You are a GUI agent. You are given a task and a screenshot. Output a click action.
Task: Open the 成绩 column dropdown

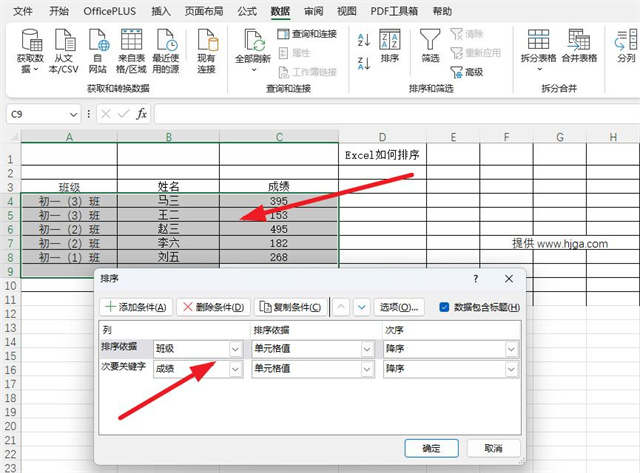235,369
